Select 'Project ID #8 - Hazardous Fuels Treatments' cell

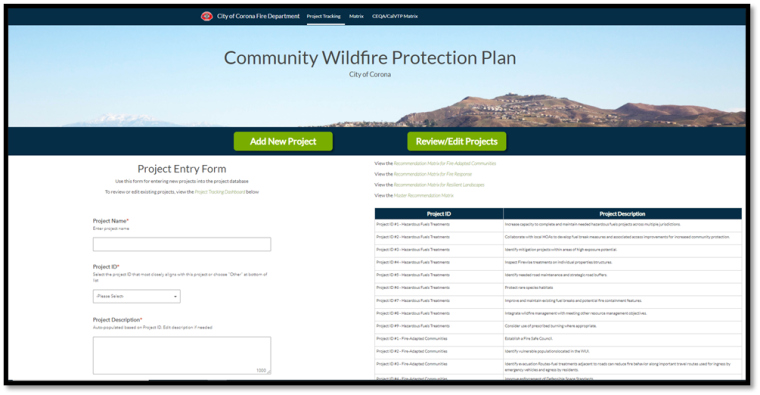439,314
